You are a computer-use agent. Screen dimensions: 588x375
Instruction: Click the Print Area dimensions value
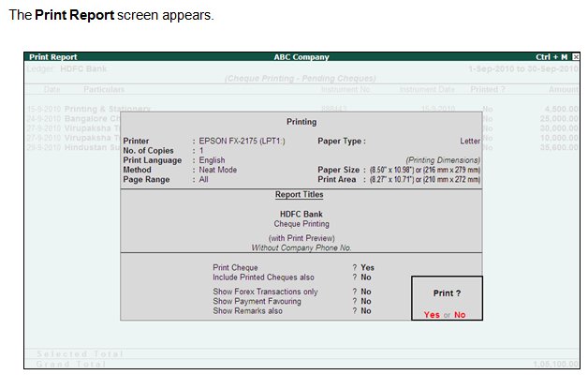click(x=425, y=180)
